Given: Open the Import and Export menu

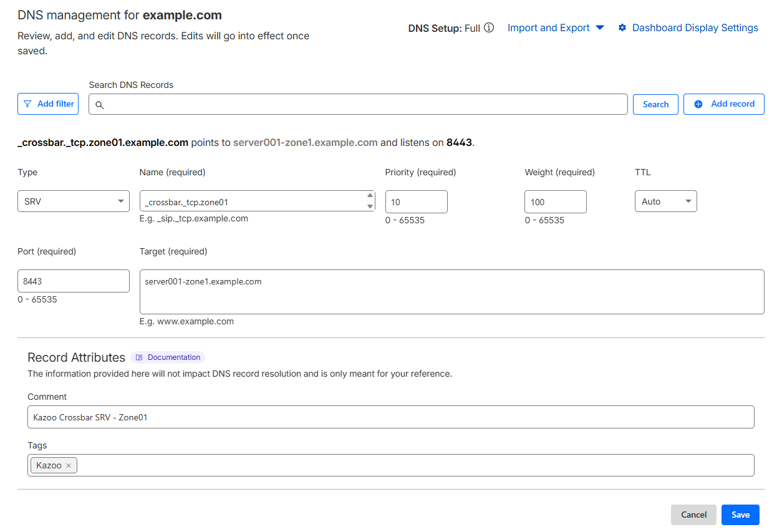Looking at the screenshot, I should (548, 27).
